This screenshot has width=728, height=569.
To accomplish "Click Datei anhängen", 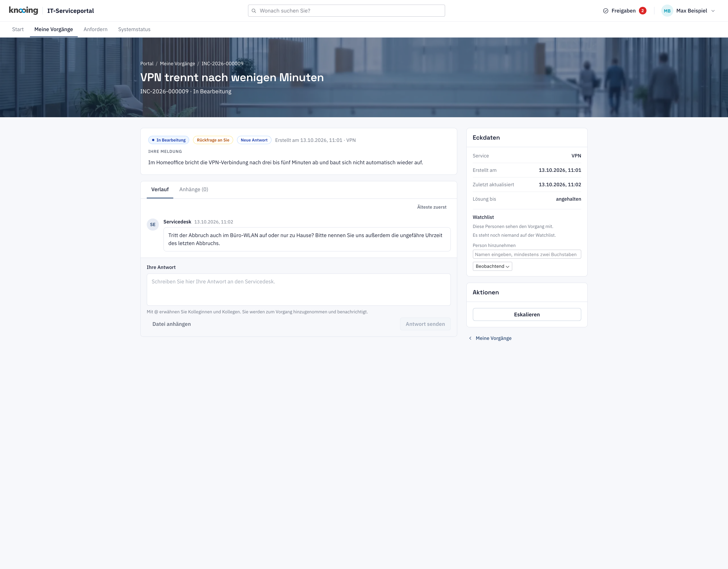I will tap(172, 324).
